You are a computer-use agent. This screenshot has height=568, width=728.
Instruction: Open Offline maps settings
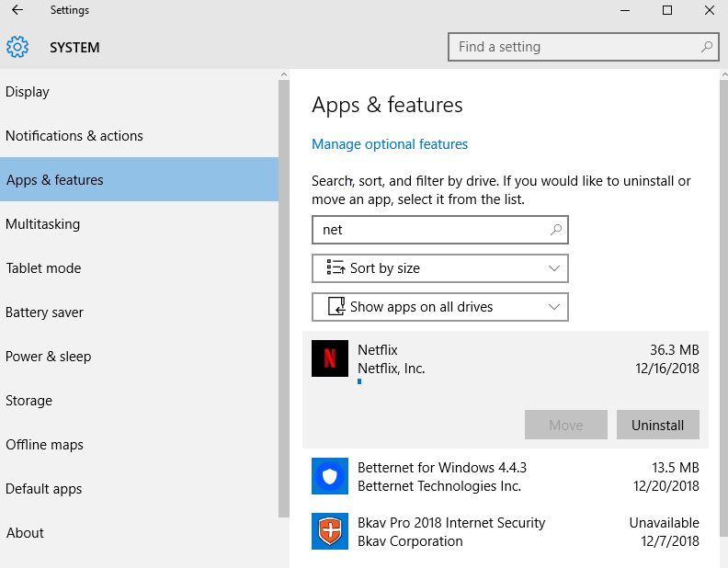[140, 444]
